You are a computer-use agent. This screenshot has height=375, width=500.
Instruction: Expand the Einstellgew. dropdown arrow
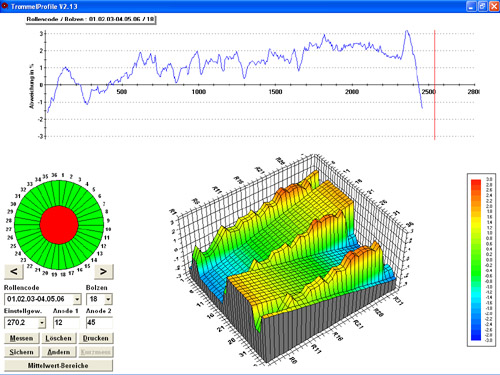[42, 322]
